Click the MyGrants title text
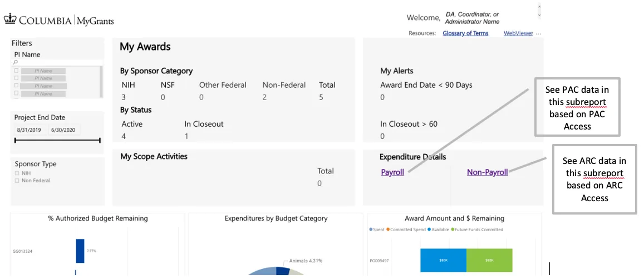644x279 pixels. (96, 21)
